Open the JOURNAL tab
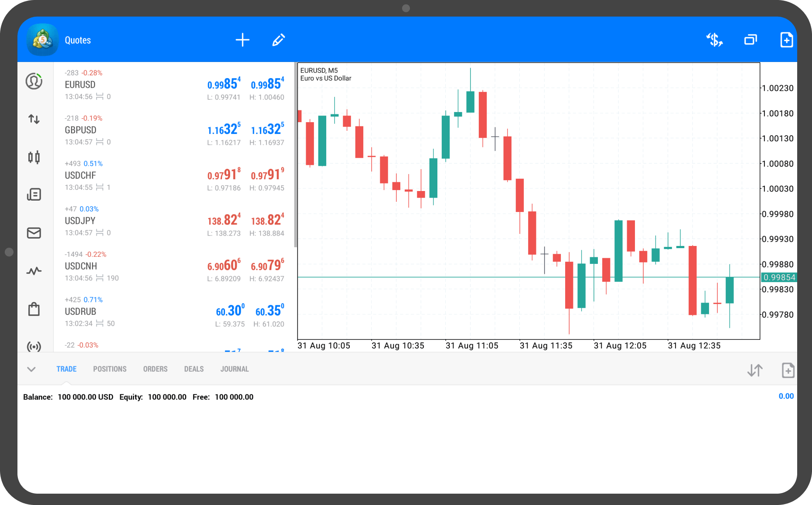Viewport: 812px width, 505px height. 234,369
